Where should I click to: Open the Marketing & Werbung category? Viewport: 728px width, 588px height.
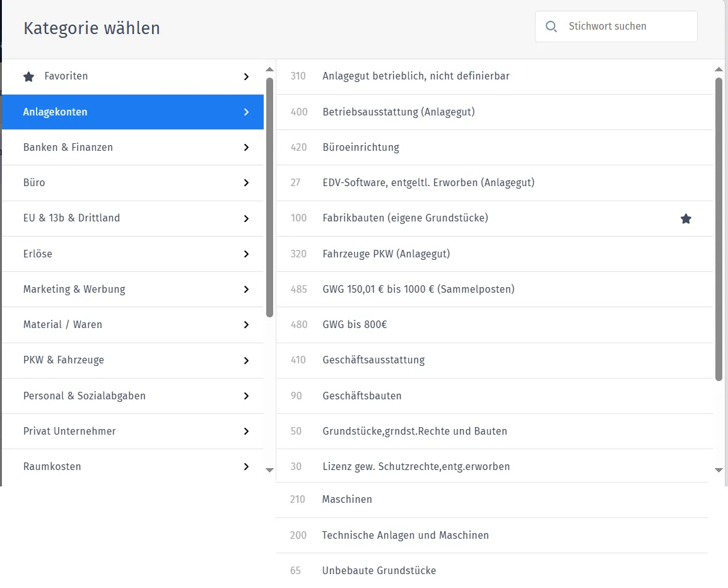[x=74, y=289]
